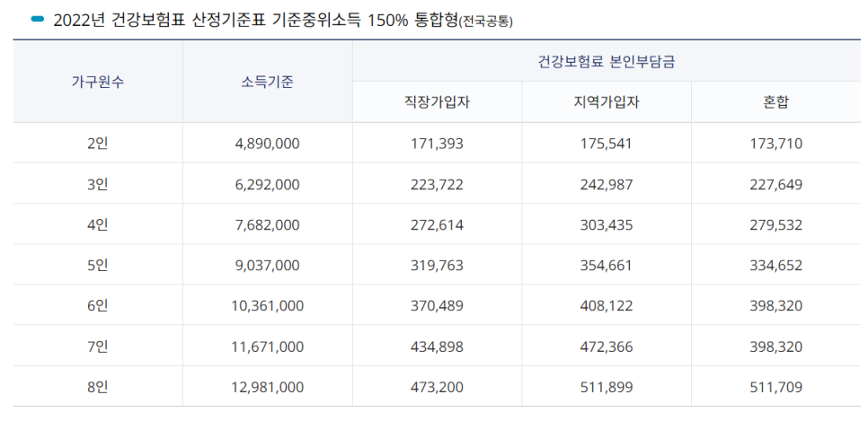Select income value 7,682,000
868x421 pixels.
pyautogui.click(x=268, y=225)
